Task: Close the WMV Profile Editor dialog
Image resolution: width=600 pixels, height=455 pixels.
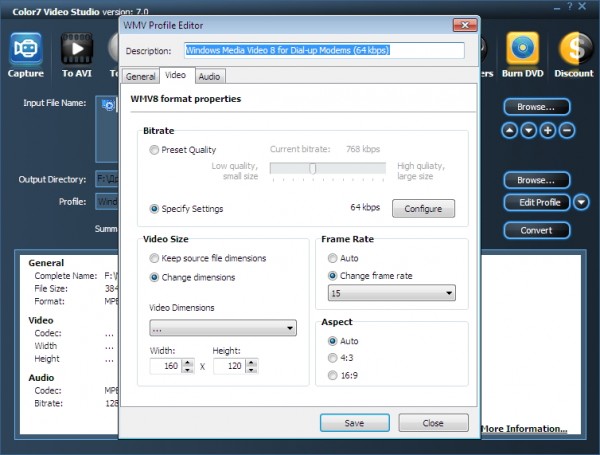Action: pos(465,25)
